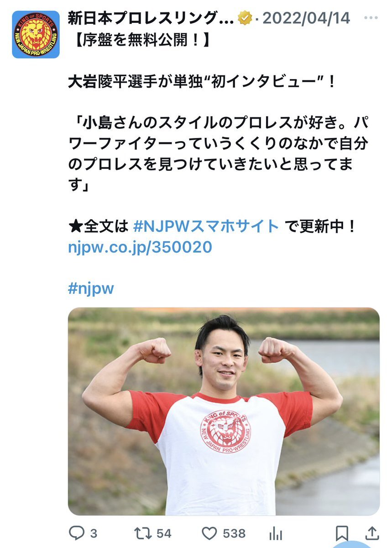Open view analytics bar chart icon
Viewport: 392px width, 548px height.
[x=276, y=533]
